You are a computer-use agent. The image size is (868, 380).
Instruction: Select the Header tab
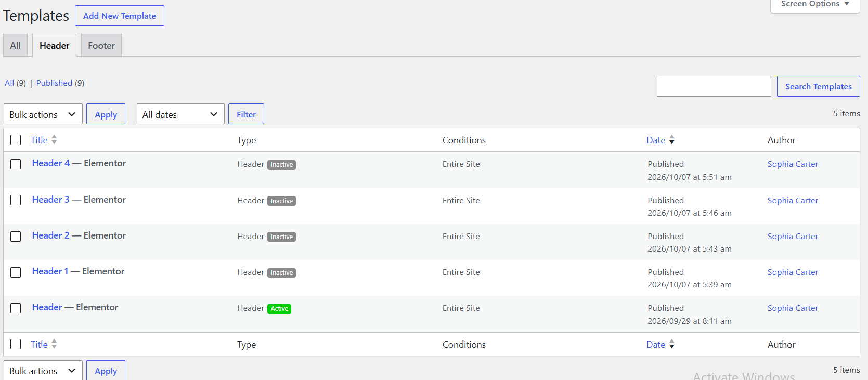click(55, 46)
